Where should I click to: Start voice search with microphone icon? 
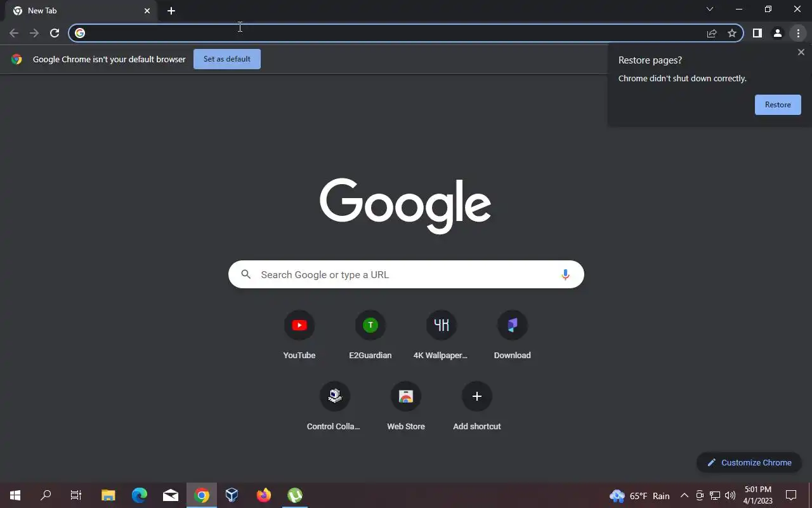pyautogui.click(x=565, y=274)
